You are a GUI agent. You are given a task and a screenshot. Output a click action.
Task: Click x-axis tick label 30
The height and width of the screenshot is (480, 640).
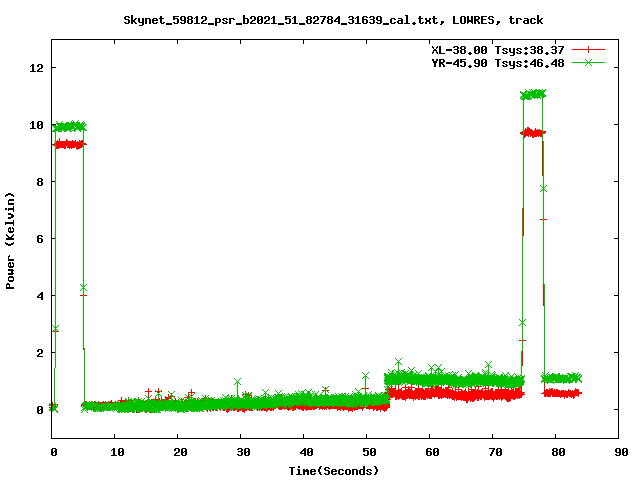tap(243, 452)
